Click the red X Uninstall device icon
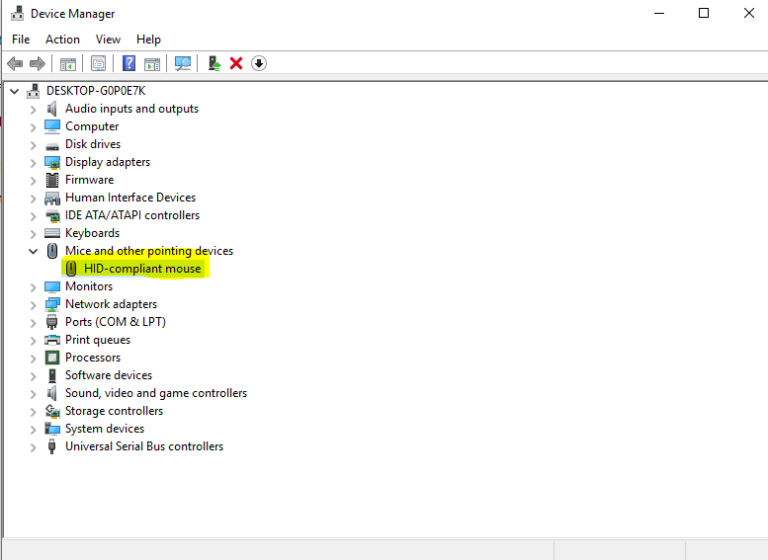768x560 pixels. (x=236, y=63)
